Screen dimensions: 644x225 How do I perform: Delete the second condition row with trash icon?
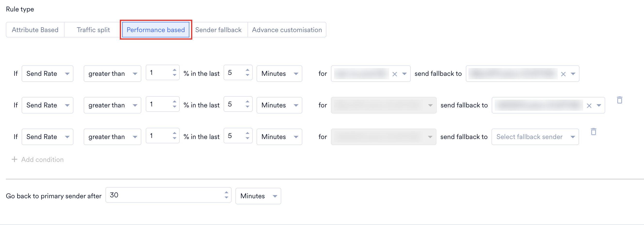(620, 100)
